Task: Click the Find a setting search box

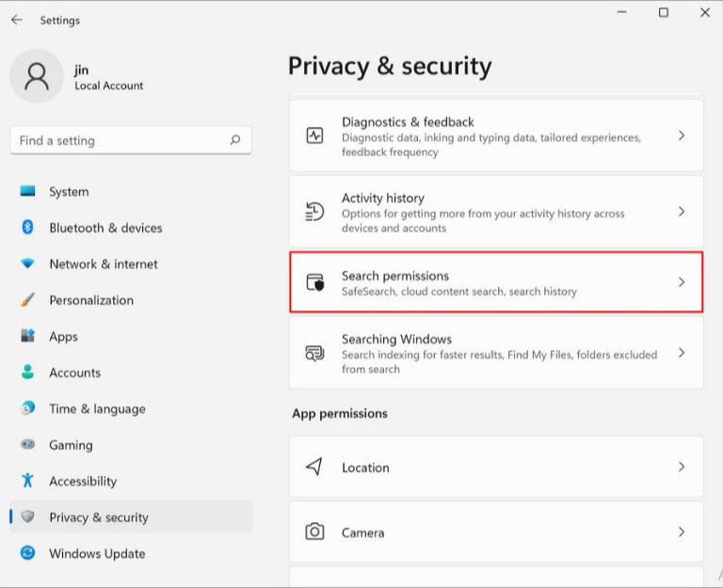Action: coord(131,140)
